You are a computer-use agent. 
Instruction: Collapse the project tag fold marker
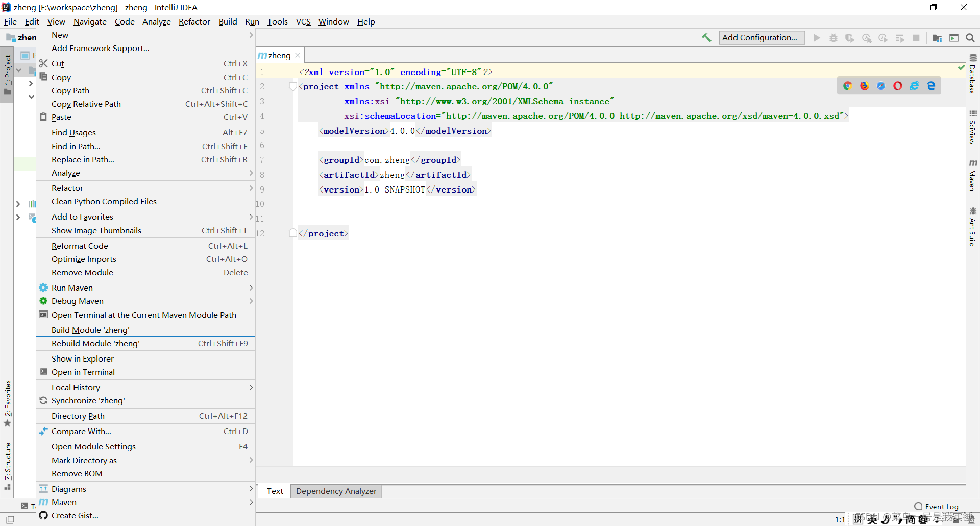pyautogui.click(x=293, y=86)
